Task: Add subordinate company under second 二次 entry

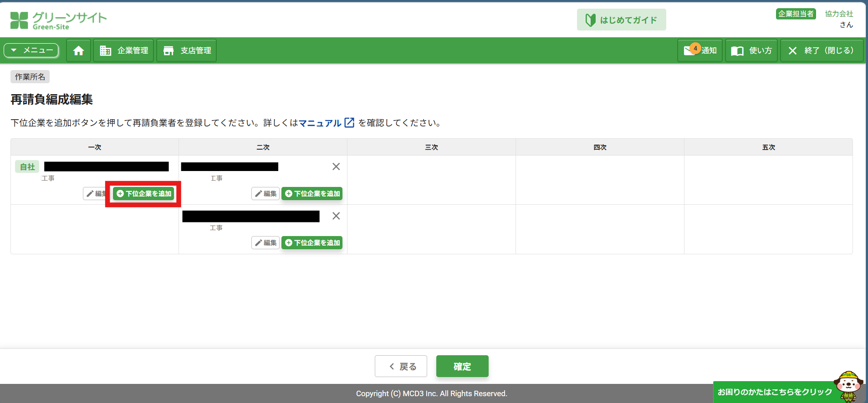Action: click(312, 243)
